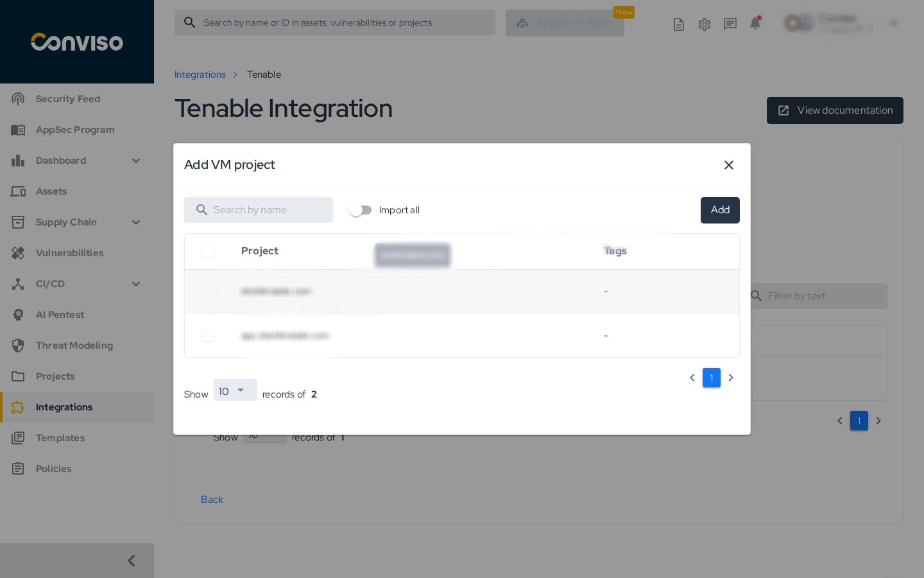Open the document icon in top bar
Viewport: 924px width, 578px height.
(679, 24)
